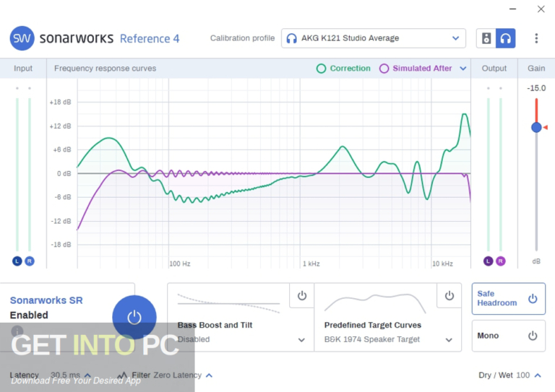Click the output left channel L badge

coord(488,261)
